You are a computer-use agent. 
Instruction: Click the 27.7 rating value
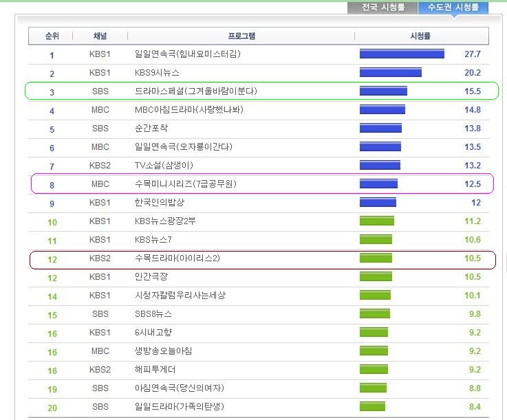[x=473, y=54]
